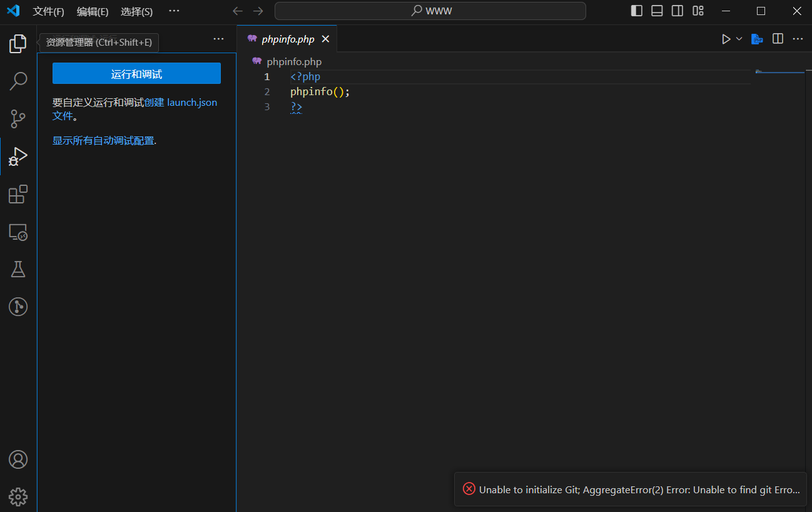Open the editor more actions ellipsis
Image resolution: width=812 pixels, height=512 pixels.
(798, 39)
